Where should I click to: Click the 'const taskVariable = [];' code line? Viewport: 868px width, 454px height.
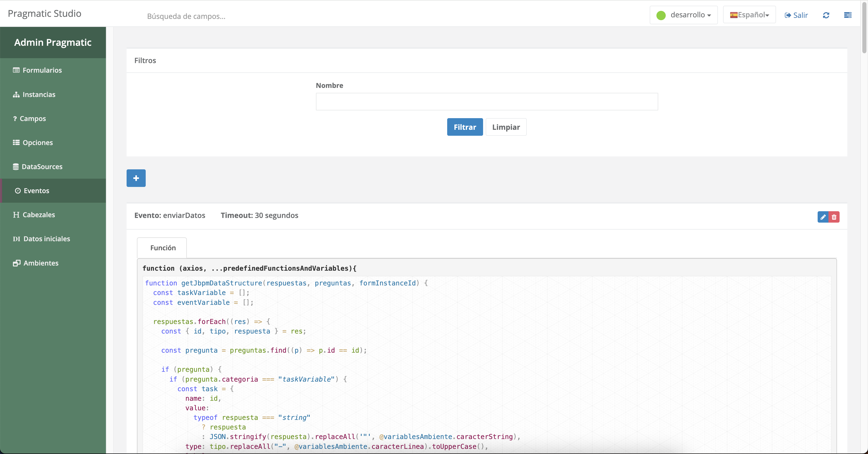[202, 292]
